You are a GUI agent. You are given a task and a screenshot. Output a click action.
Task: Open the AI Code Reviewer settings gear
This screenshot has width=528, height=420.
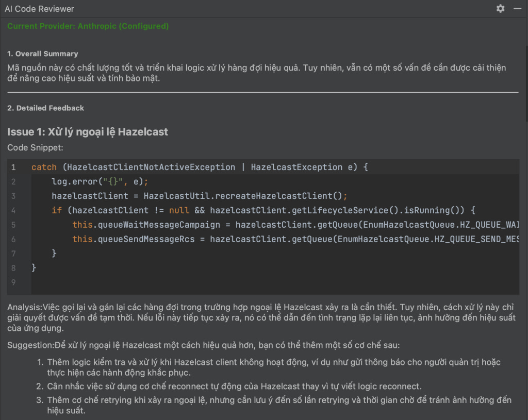coord(500,9)
